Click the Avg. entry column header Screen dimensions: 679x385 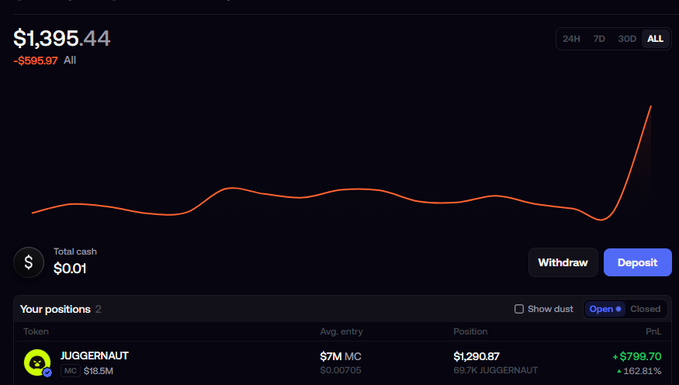[341, 332]
